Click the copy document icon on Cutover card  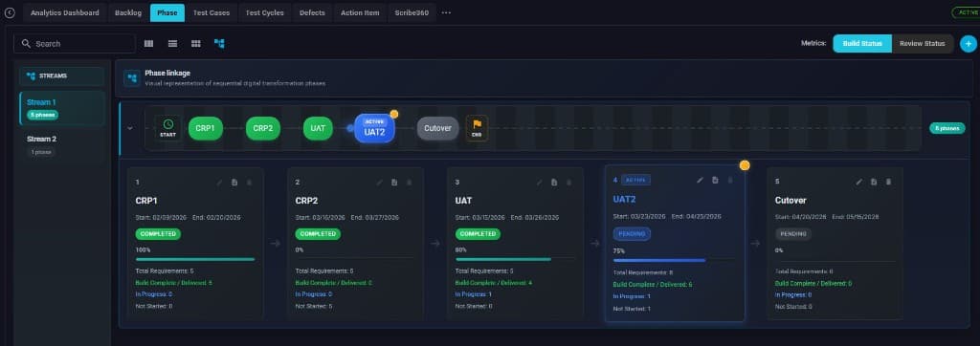click(x=874, y=182)
